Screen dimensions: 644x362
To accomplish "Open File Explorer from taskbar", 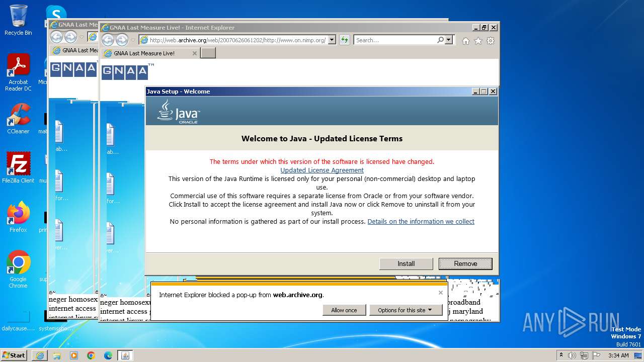I will (57, 355).
